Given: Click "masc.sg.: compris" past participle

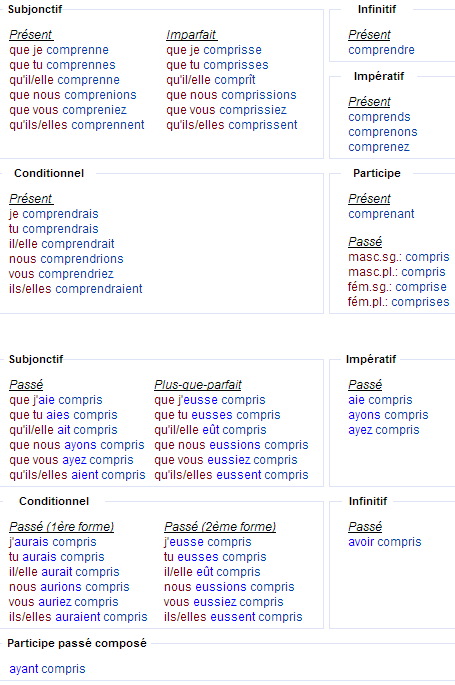Looking at the screenshot, I should 398,257.
